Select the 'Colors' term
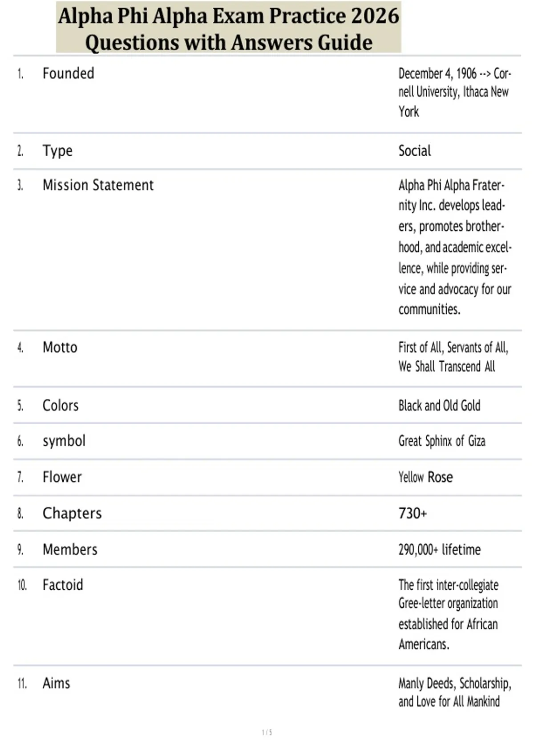This screenshot has height=756, width=534. pos(61,406)
